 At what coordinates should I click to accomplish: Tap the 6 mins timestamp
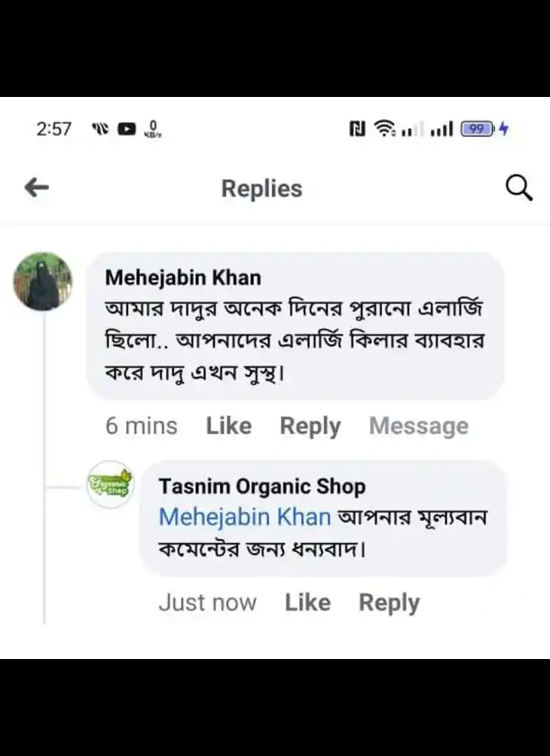tap(141, 426)
